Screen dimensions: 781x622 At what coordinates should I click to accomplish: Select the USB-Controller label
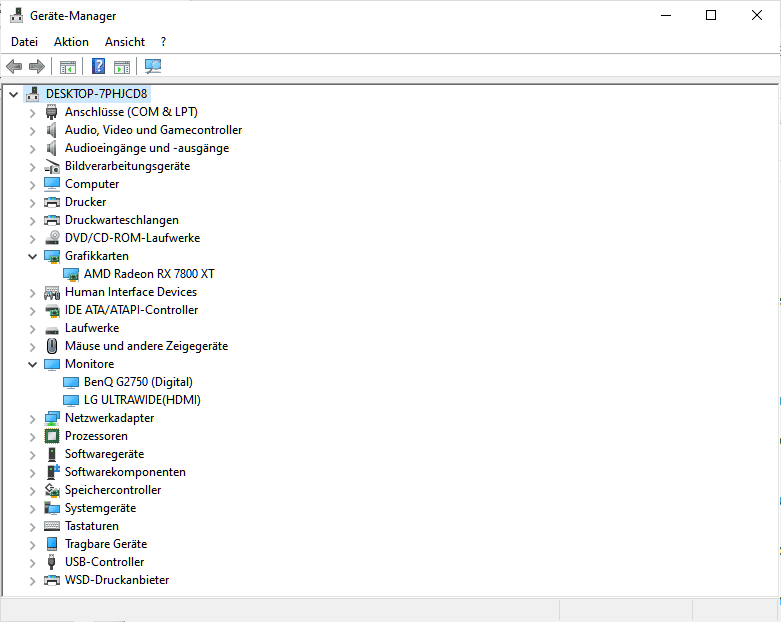[105, 562]
